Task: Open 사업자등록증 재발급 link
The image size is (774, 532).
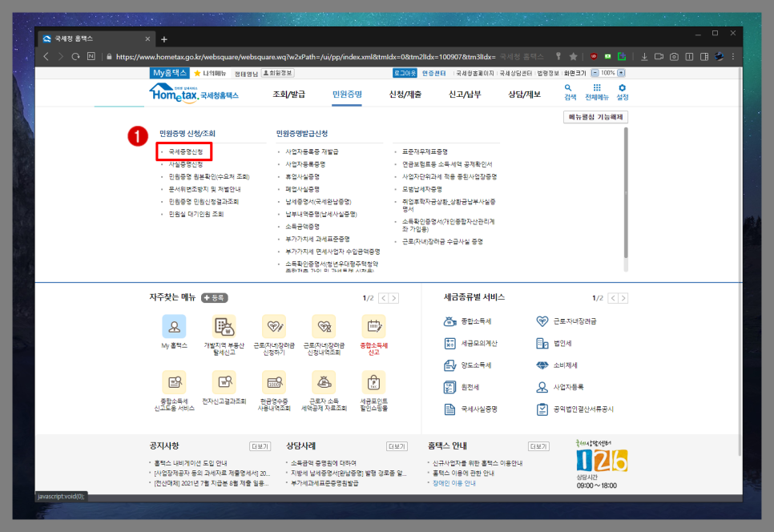Action: (x=312, y=151)
